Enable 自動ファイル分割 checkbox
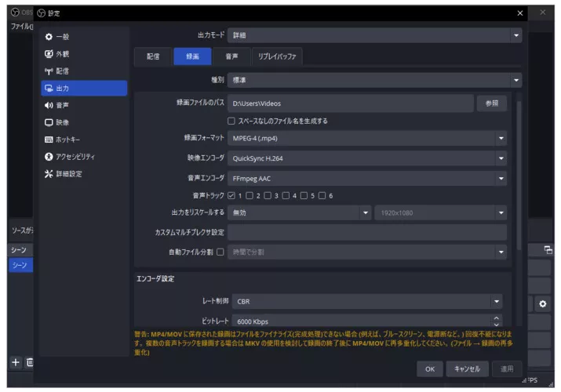 (x=220, y=252)
